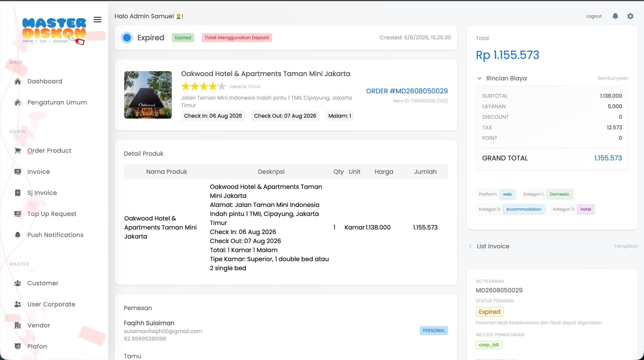The width and height of the screenshot is (644, 360).
Task: Click the Push Notifications bell icon
Action: [18, 235]
